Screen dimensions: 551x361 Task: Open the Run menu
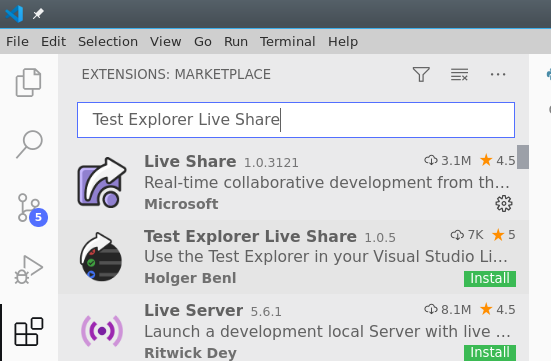236,41
